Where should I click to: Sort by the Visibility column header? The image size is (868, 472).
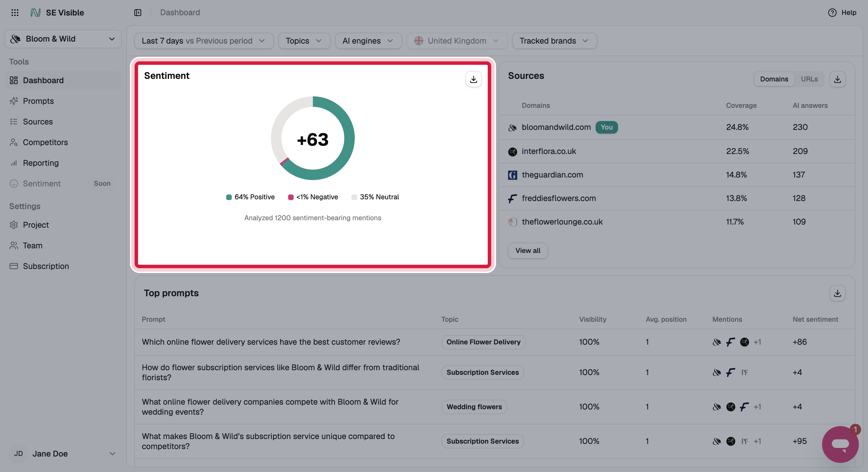coord(593,319)
